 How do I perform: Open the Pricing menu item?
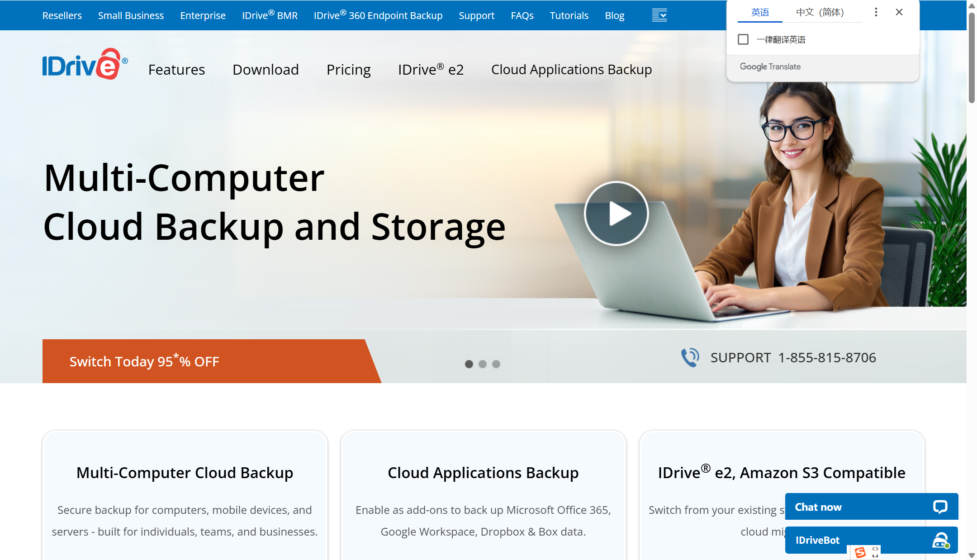coord(348,70)
